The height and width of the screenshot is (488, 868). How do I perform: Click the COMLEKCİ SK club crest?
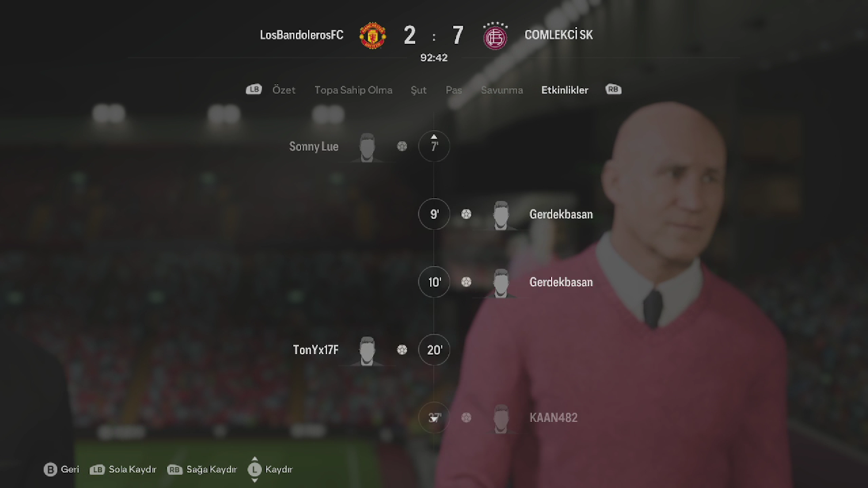coord(495,36)
